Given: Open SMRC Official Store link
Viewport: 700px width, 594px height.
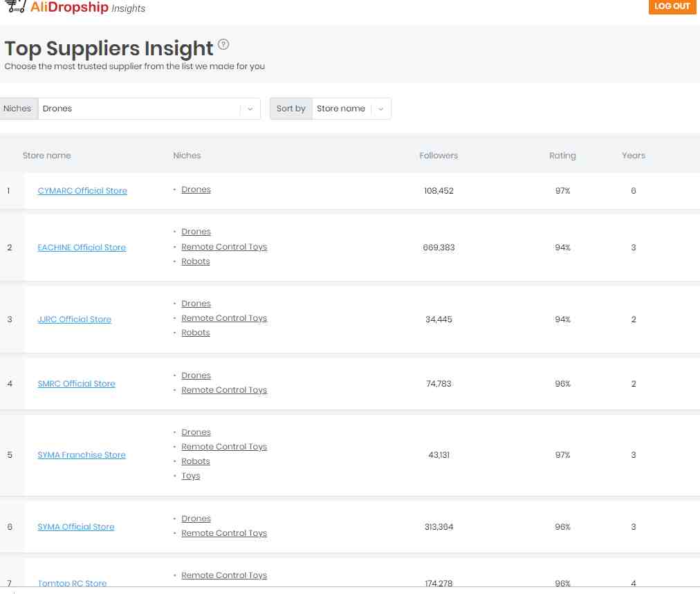Looking at the screenshot, I should click(76, 383).
